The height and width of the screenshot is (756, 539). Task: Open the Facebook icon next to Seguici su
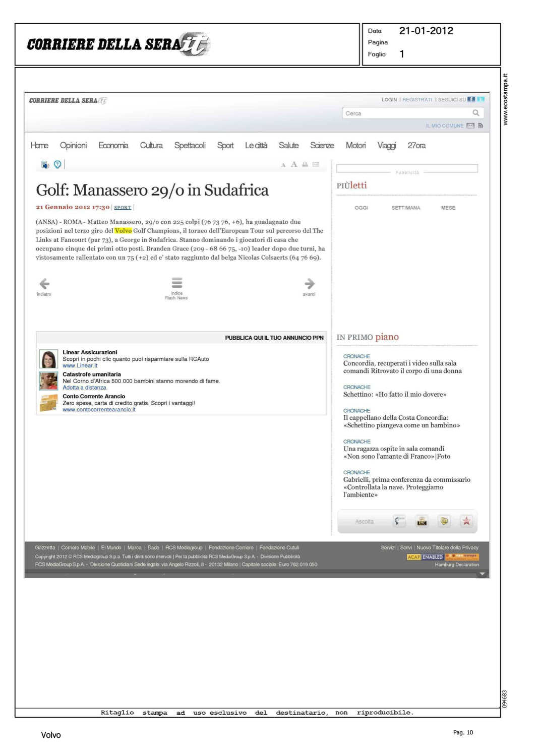tap(471, 99)
